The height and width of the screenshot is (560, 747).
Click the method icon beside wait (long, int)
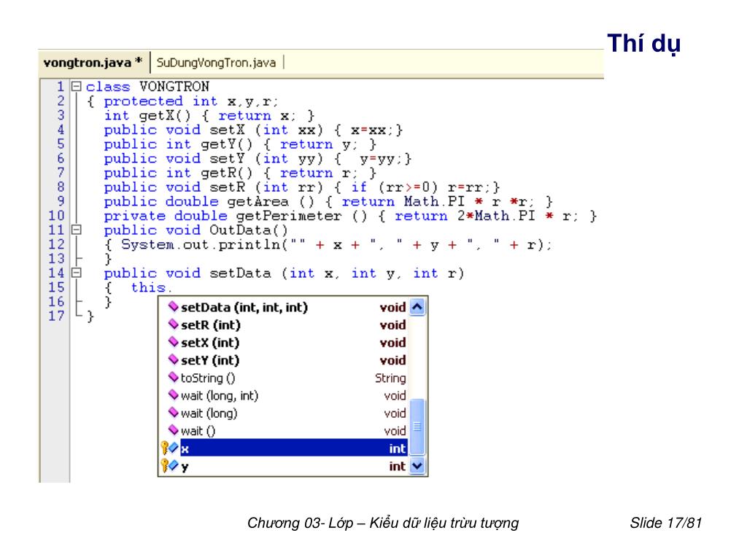pos(174,394)
